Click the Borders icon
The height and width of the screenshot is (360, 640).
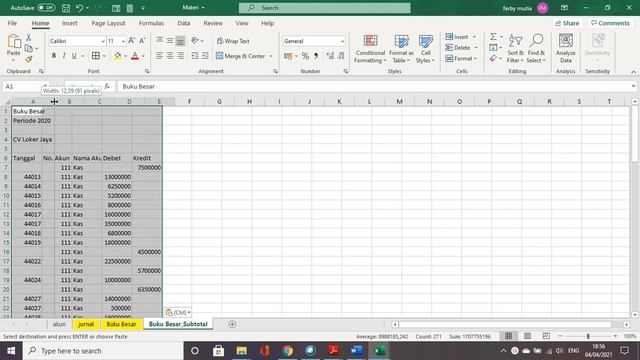pyautogui.click(x=96, y=56)
